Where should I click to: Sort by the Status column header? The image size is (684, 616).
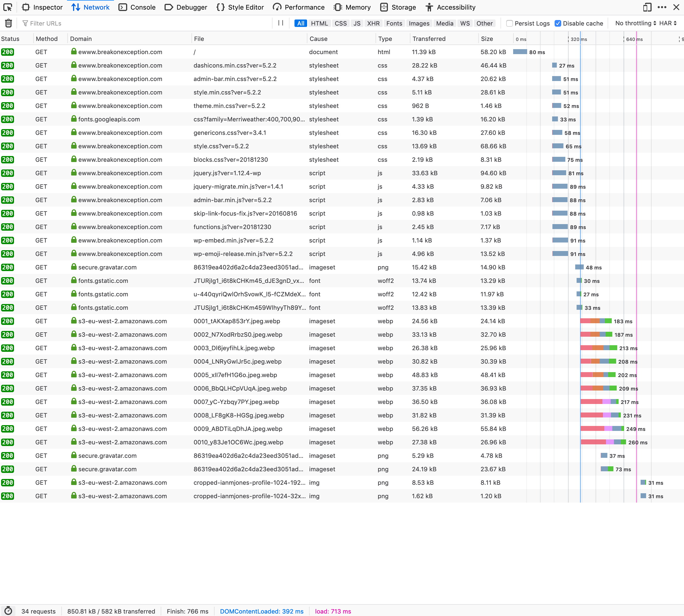16,38
